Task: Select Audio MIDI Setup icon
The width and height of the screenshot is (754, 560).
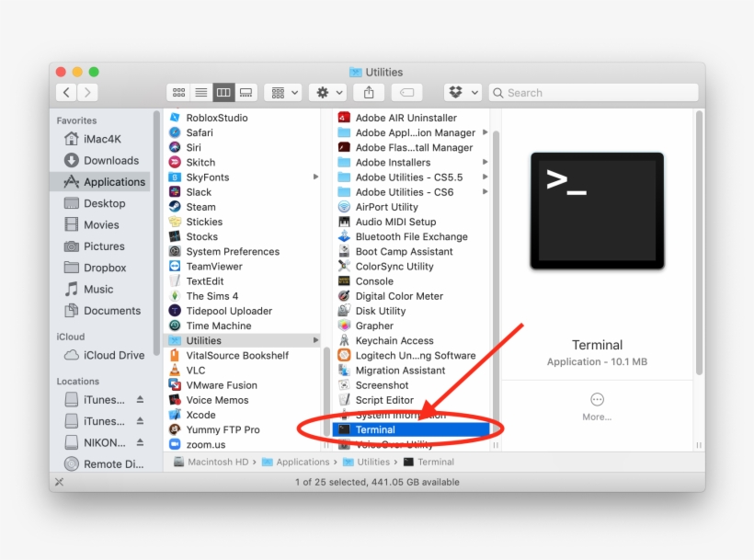Action: click(344, 222)
